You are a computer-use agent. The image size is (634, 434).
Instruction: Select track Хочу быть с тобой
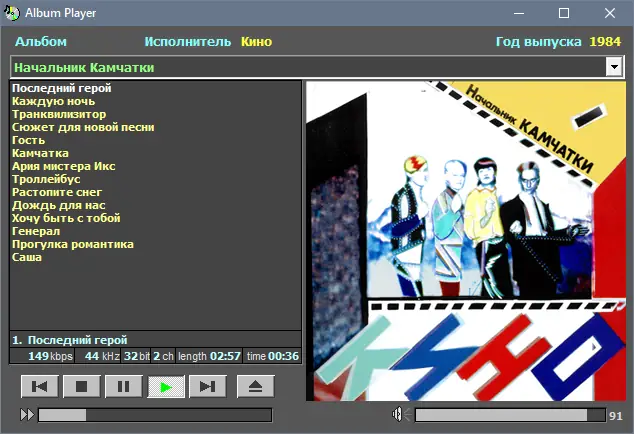[x=66, y=218]
